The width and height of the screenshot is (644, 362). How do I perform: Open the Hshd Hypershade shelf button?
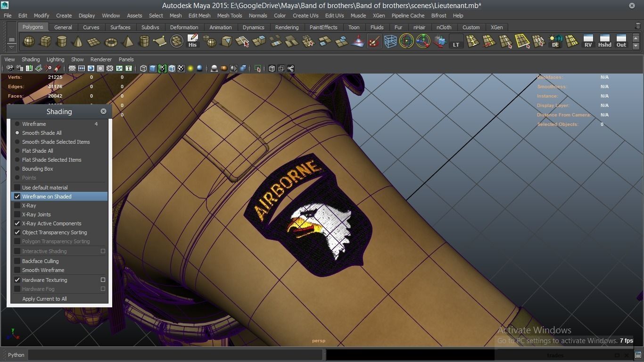tap(604, 42)
